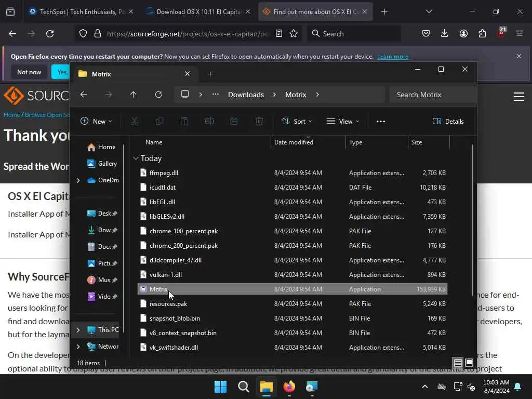Click the Rename icon in Explorer toolbar
Screen dimensions: 532x399
(209, 121)
